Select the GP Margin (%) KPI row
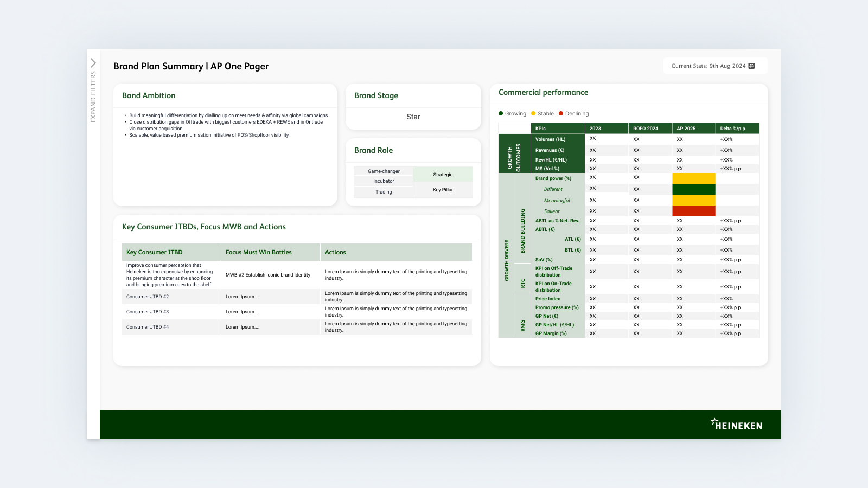Viewport: 868px width, 488px height. click(x=552, y=333)
